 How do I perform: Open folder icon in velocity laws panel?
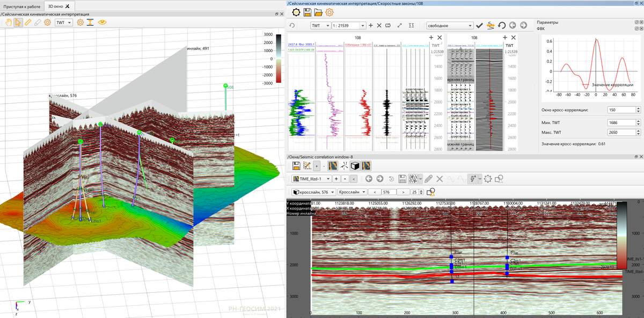(x=318, y=12)
